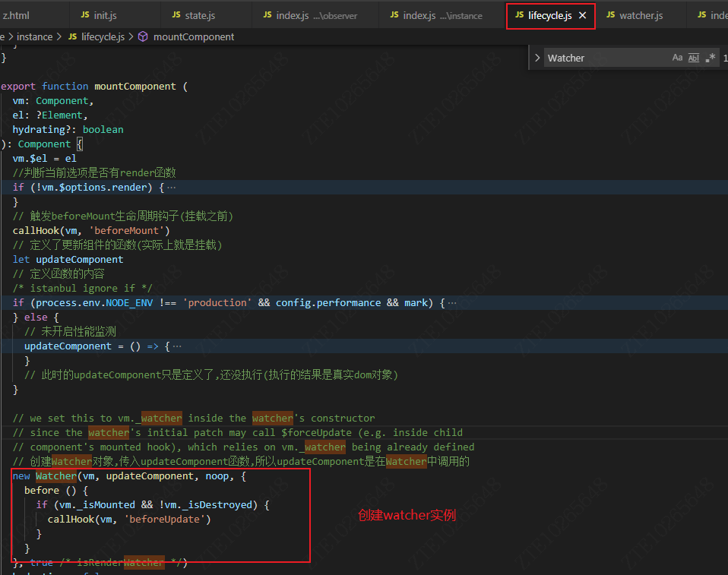Image resolution: width=728 pixels, height=575 pixels.
Task: Click the vm.$el = el line
Action: point(44,159)
